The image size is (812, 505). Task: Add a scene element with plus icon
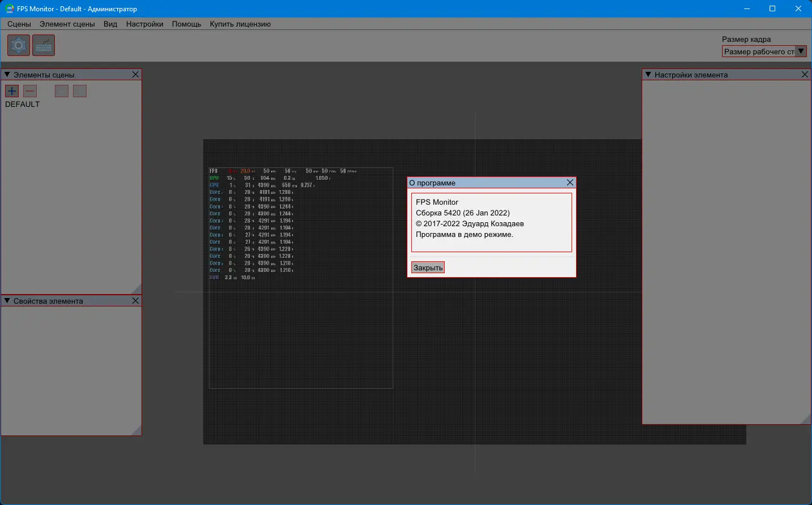click(x=12, y=91)
